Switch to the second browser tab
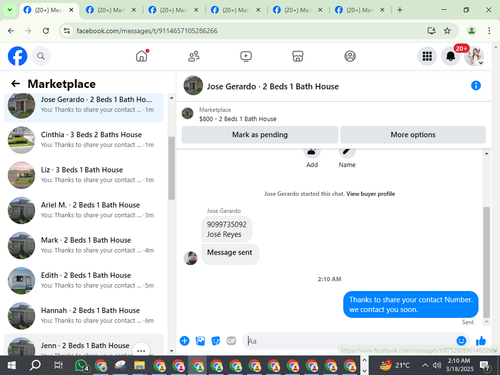 click(111, 10)
